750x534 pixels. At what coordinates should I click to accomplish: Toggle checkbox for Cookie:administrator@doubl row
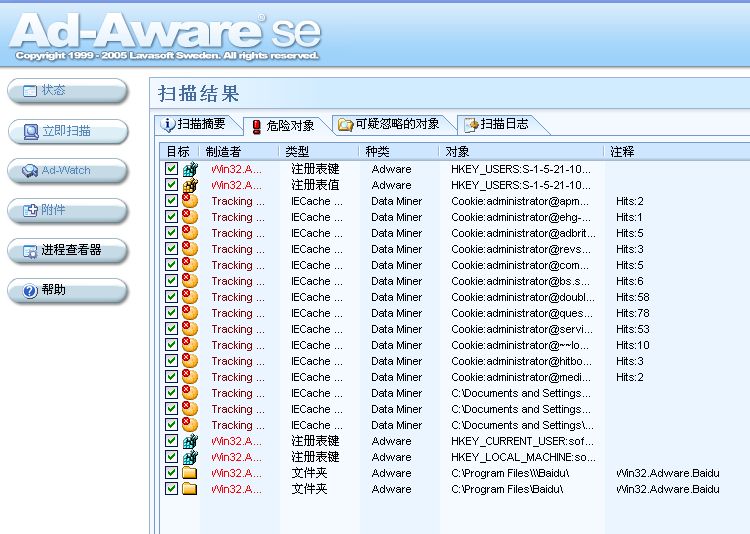click(x=171, y=297)
